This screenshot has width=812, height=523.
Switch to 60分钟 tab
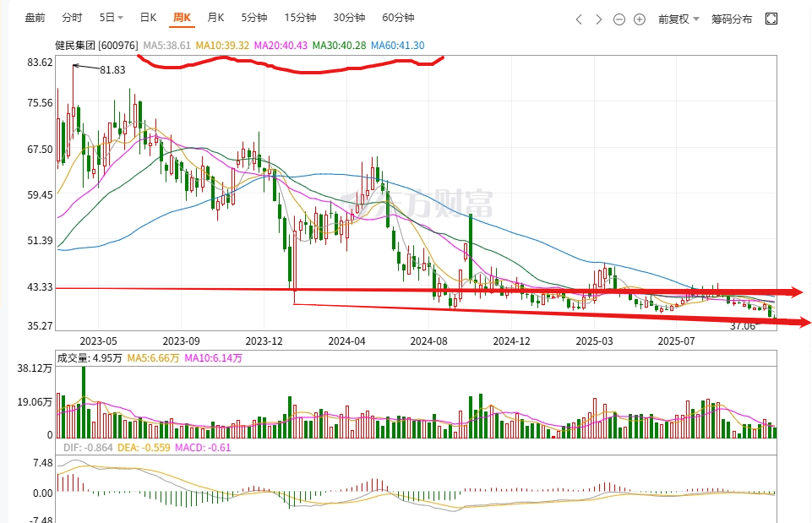(398, 18)
